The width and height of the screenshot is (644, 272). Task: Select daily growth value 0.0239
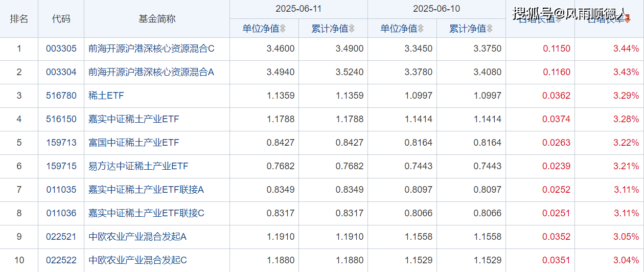(x=557, y=167)
